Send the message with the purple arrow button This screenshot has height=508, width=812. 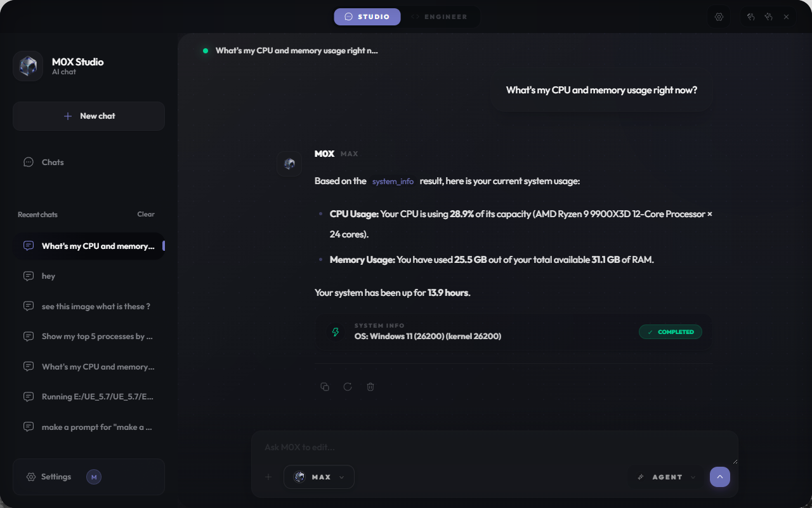coord(720,477)
